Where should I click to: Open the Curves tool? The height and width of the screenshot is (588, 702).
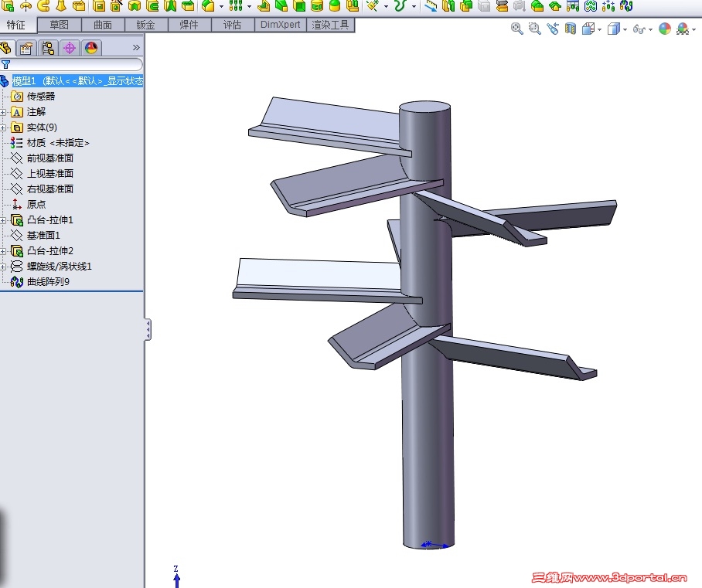coord(400,6)
